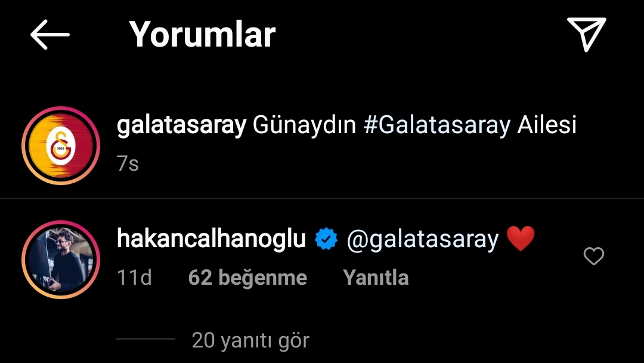Click the blue verified badge
The width and height of the screenshot is (644, 363).
tap(326, 239)
